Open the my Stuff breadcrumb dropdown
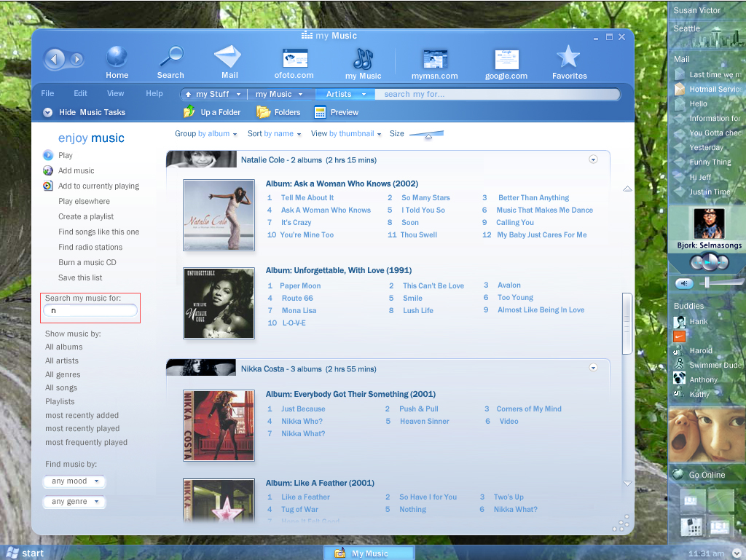Viewport: 746px width, 560px height. [237, 94]
